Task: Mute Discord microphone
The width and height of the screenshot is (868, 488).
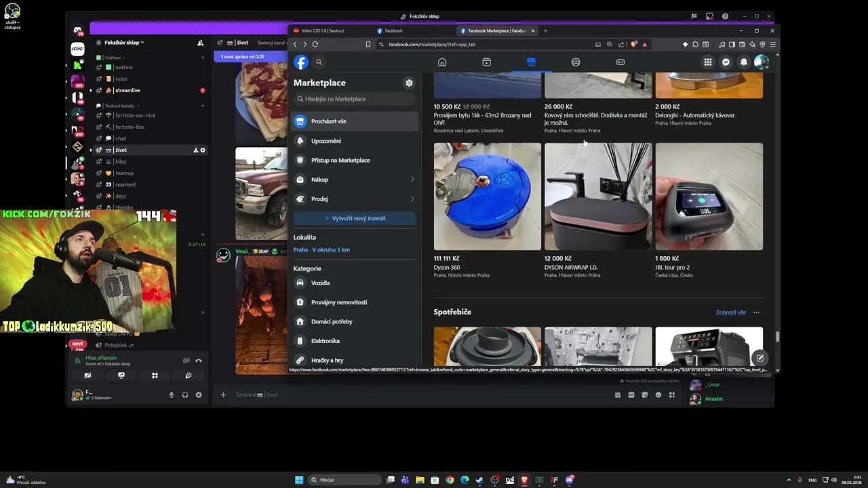Action: [x=172, y=394]
